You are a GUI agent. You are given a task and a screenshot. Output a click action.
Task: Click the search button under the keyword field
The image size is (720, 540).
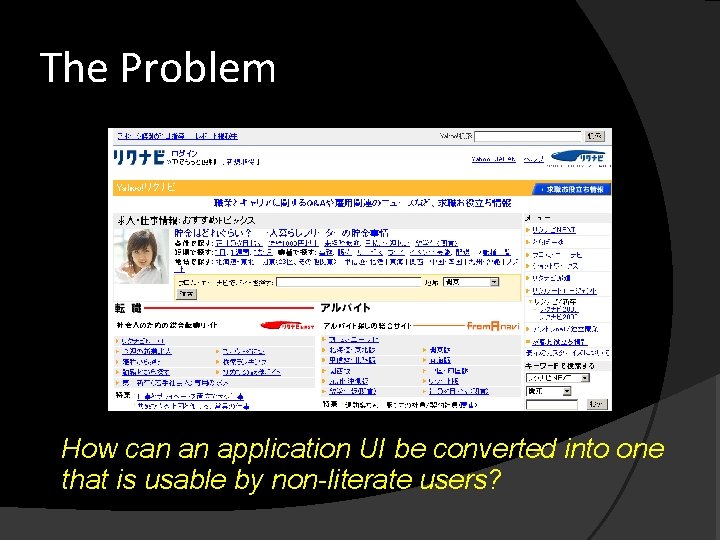coord(187,294)
